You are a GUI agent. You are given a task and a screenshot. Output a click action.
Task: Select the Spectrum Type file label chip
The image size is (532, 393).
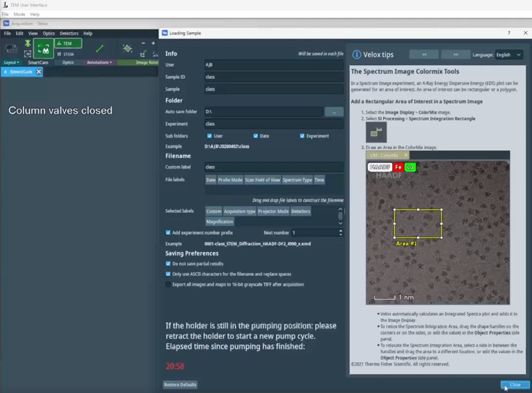pyautogui.click(x=297, y=180)
